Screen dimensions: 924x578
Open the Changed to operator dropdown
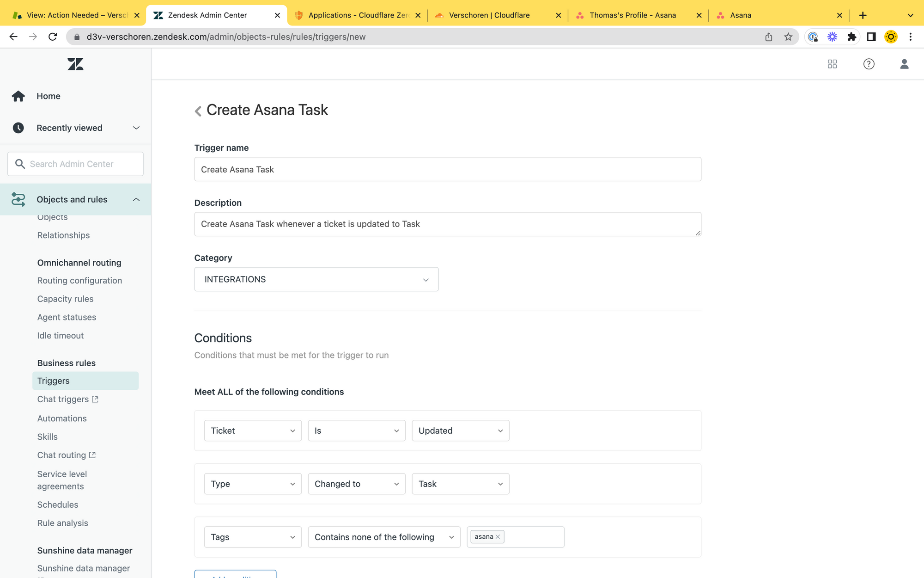coord(356,484)
